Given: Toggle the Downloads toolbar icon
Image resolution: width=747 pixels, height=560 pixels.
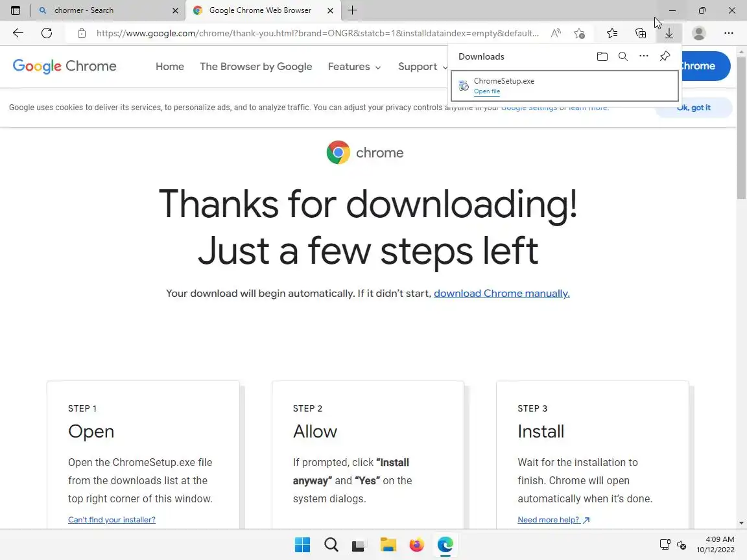Looking at the screenshot, I should (x=669, y=33).
